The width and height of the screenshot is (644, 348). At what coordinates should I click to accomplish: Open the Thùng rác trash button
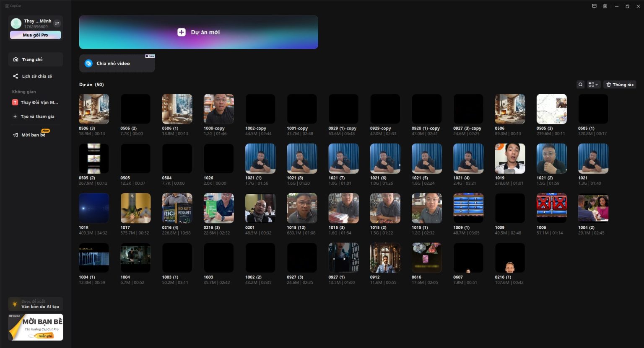coord(619,85)
